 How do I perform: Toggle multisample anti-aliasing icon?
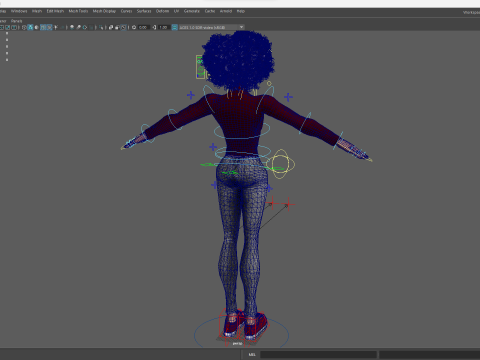[85, 27]
